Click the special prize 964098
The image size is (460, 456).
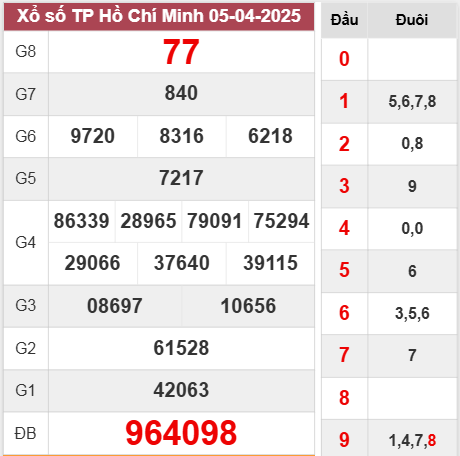point(181,433)
